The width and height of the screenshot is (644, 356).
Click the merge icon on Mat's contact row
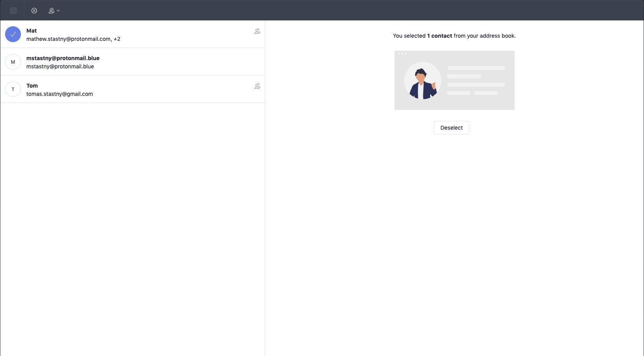[257, 31]
